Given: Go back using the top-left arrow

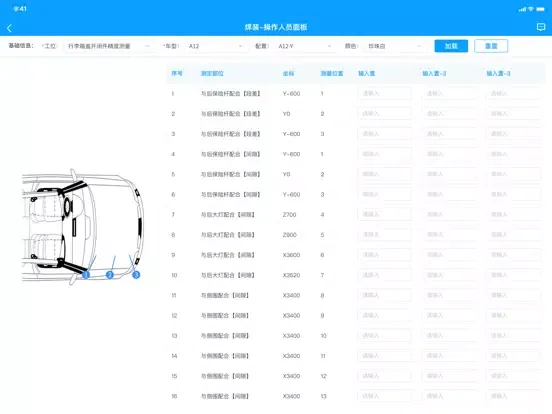Looking at the screenshot, I should tap(10, 28).
